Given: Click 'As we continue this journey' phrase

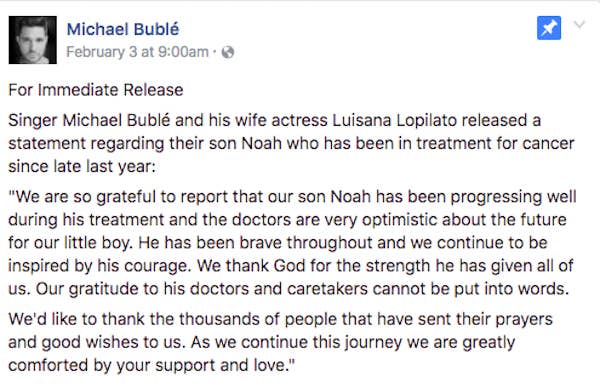Looking at the screenshot, I should pos(296,342).
